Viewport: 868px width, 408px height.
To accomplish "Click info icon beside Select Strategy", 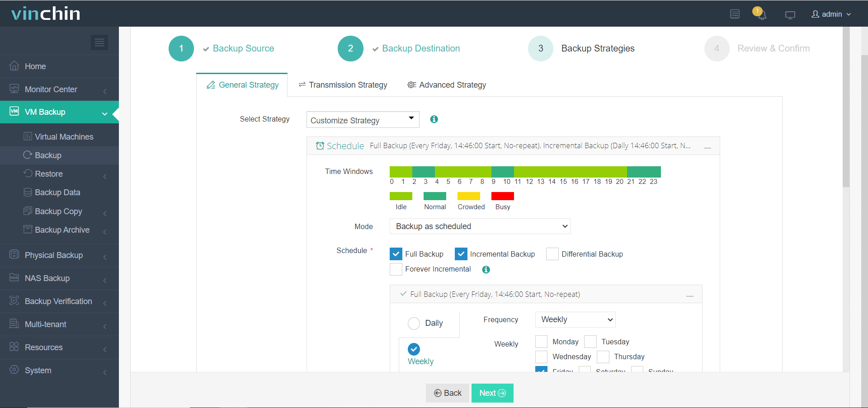I will 434,119.
